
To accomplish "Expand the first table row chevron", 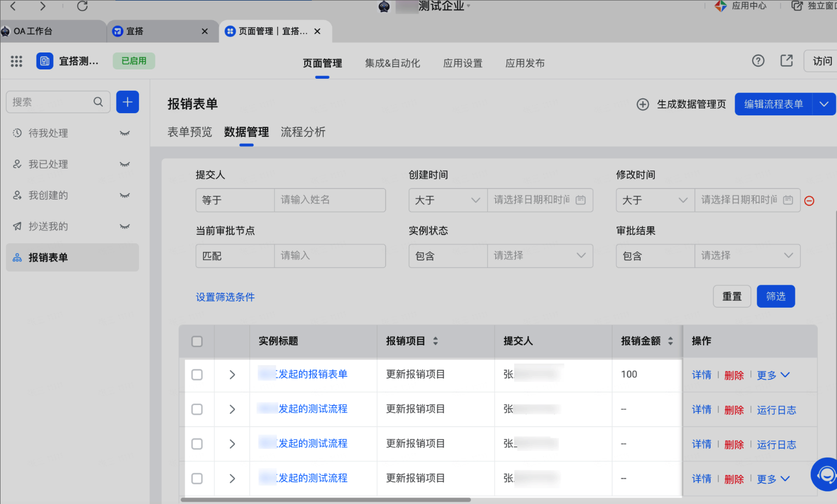I will (x=233, y=375).
